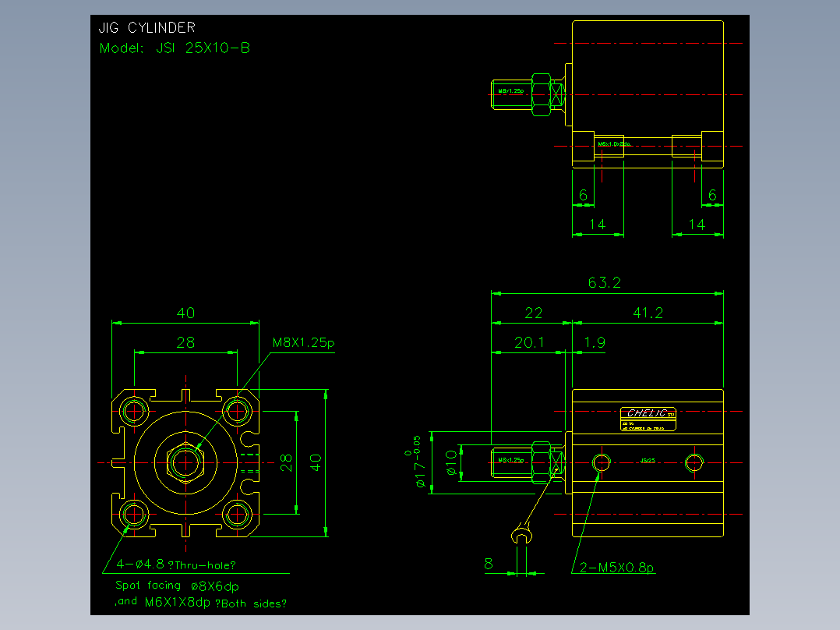Select the "CHELIC" nameplate on cylinder body
840x630 pixels.
648,419
